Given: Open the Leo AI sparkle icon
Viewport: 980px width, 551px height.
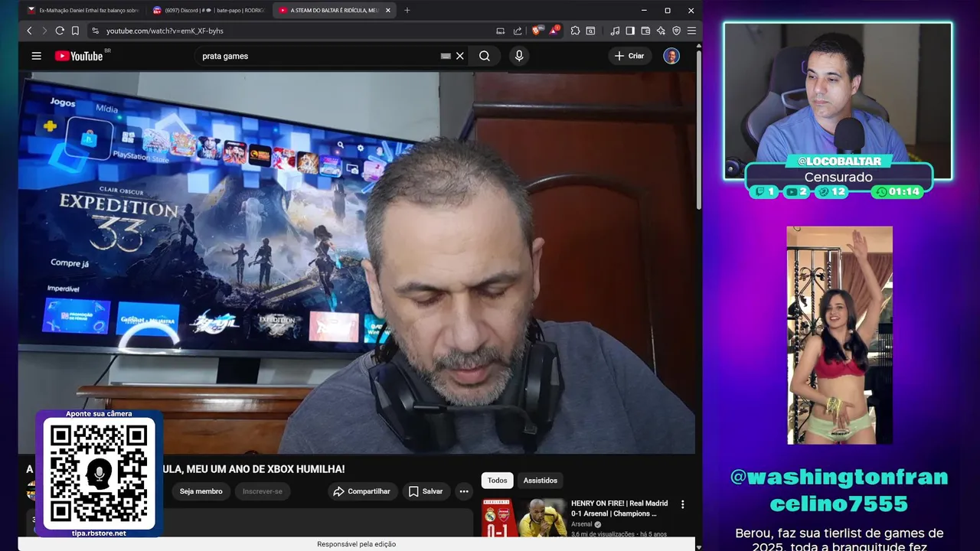Looking at the screenshot, I should point(661,31).
